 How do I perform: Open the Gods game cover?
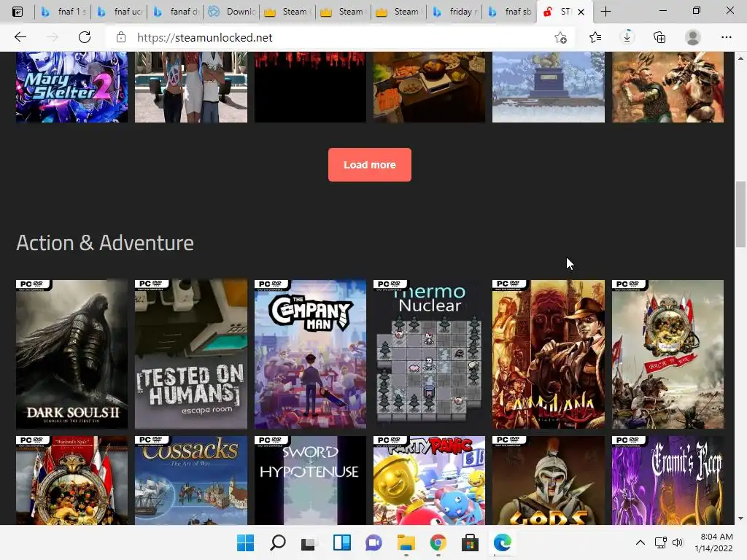[x=549, y=480]
